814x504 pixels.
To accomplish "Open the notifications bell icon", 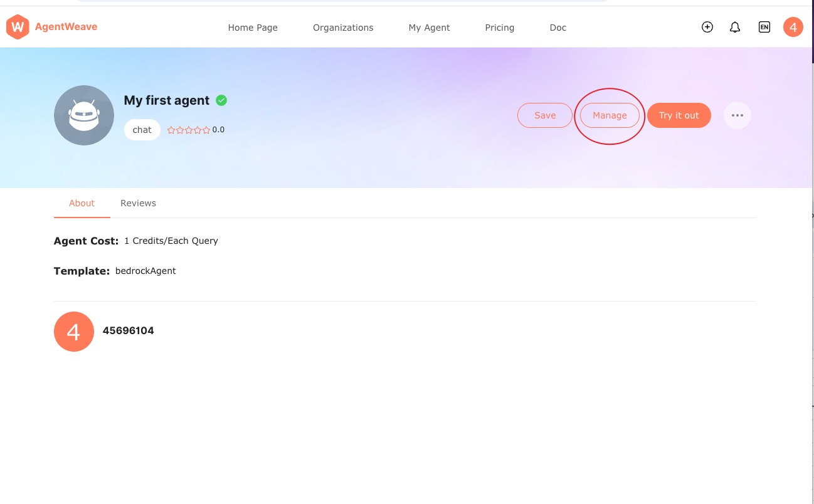I will (734, 27).
